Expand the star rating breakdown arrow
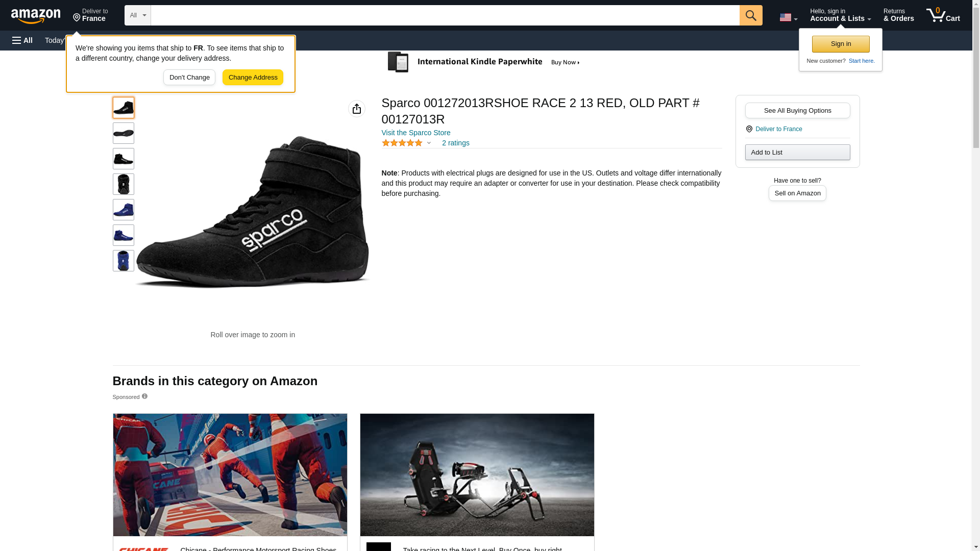The width and height of the screenshot is (980, 551). tap(429, 143)
